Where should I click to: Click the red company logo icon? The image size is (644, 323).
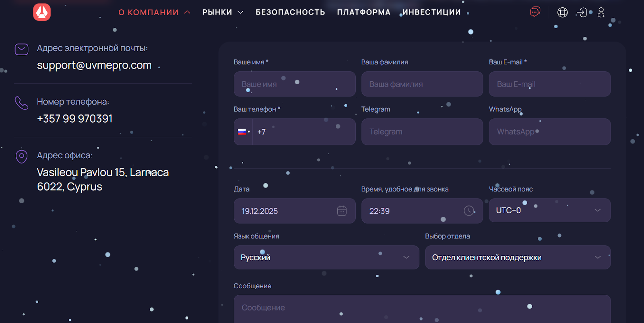(42, 12)
